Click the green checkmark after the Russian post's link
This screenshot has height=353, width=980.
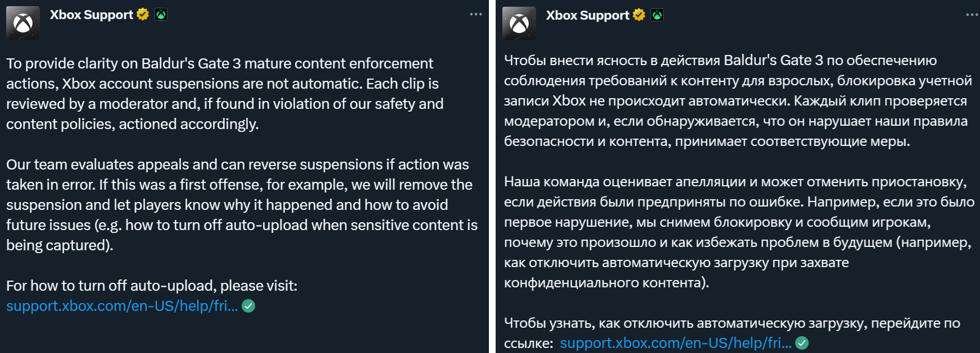[x=802, y=343]
